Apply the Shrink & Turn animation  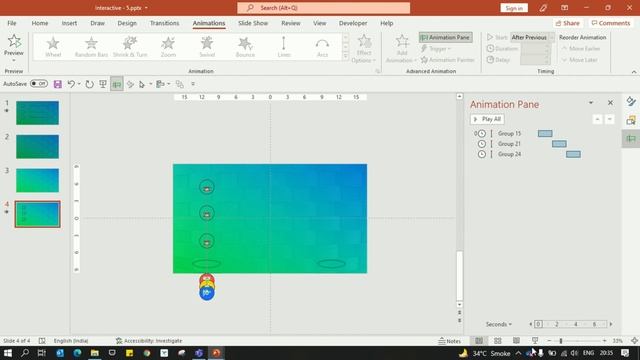pos(130,47)
